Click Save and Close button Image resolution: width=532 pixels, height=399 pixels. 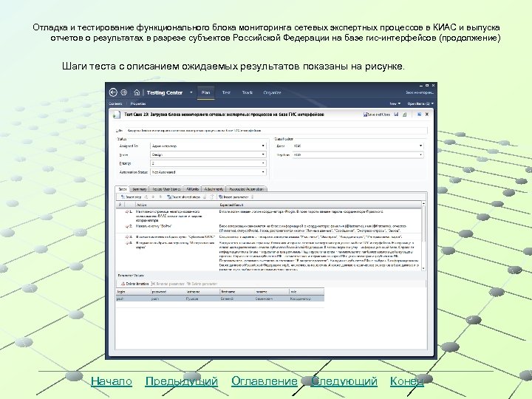tap(377, 115)
